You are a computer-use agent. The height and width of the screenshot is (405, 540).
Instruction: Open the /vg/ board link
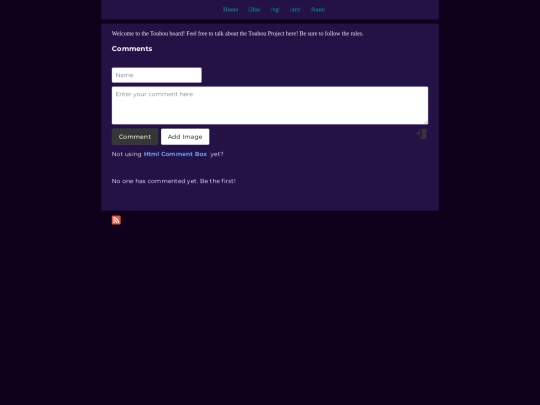(275, 10)
